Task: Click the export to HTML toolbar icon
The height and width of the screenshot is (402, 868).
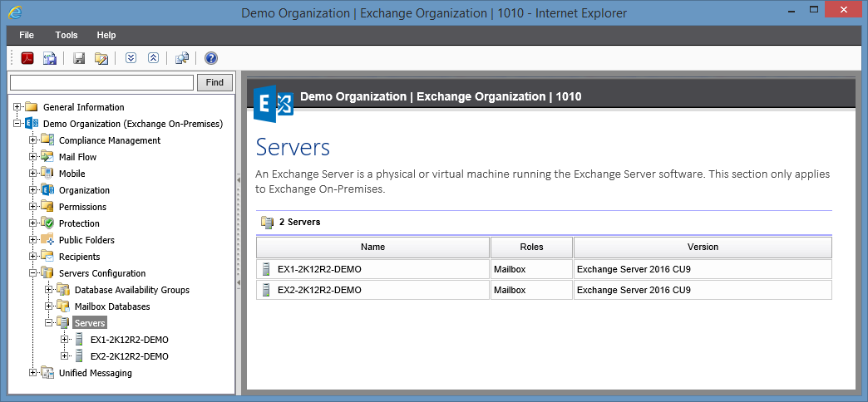Action: pyautogui.click(x=50, y=58)
